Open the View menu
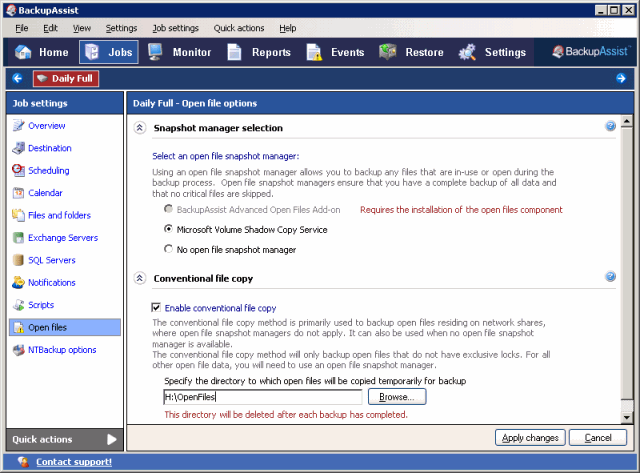The image size is (640, 473). [82, 28]
